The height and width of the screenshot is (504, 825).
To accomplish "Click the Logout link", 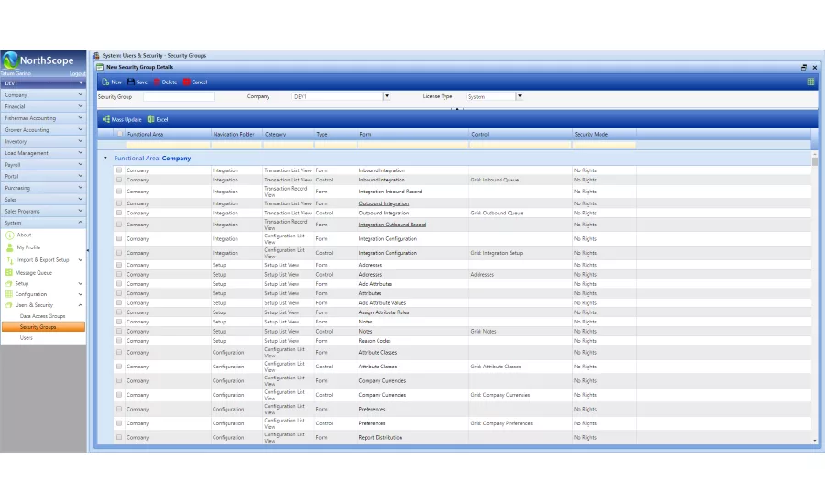I will click(x=77, y=73).
